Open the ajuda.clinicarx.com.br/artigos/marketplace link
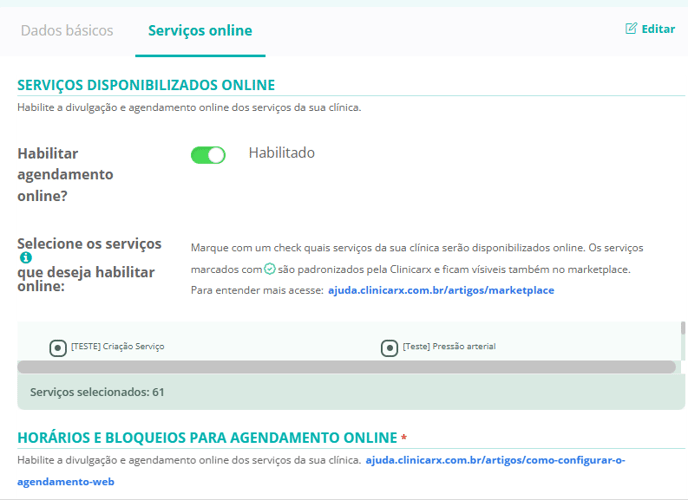The image size is (688, 500). point(441,290)
